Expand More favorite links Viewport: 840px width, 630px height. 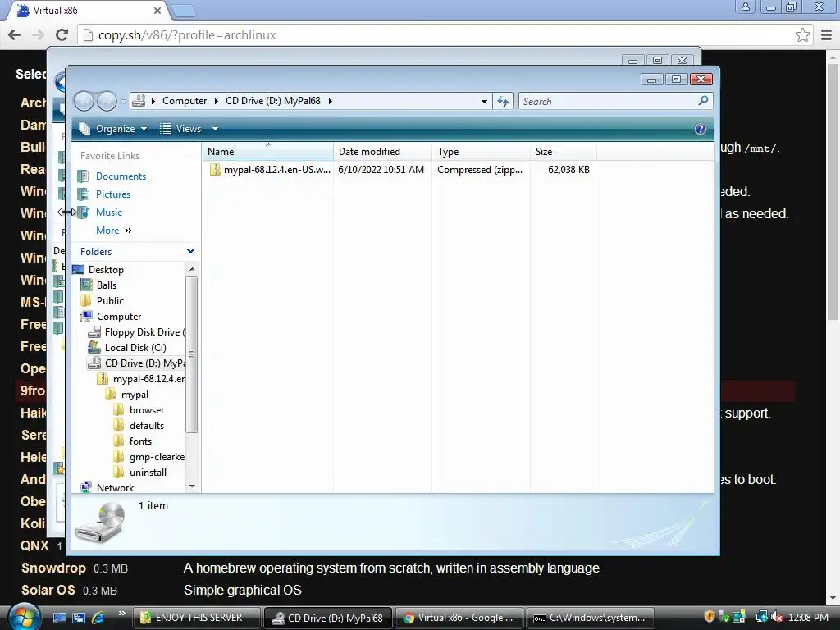click(113, 231)
